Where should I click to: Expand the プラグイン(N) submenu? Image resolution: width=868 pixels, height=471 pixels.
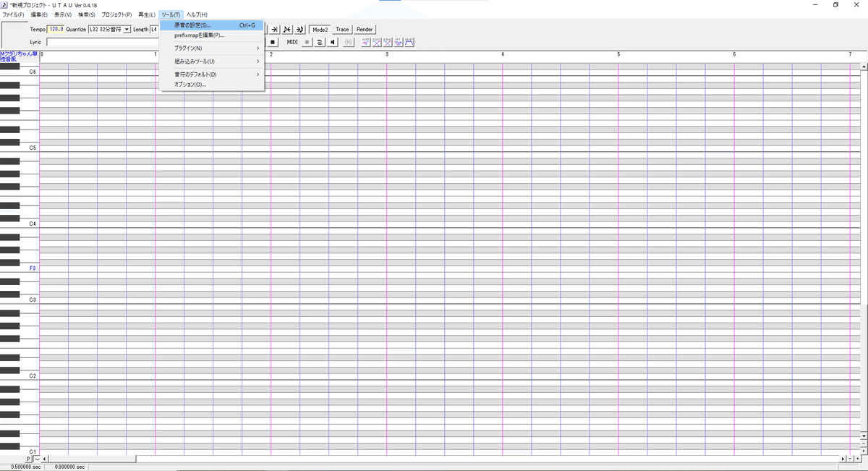click(212, 48)
